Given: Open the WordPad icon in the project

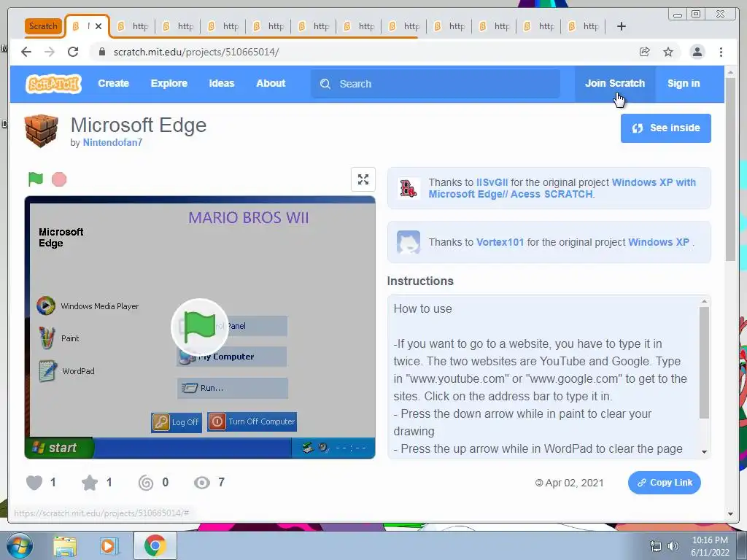Looking at the screenshot, I should click(47, 371).
